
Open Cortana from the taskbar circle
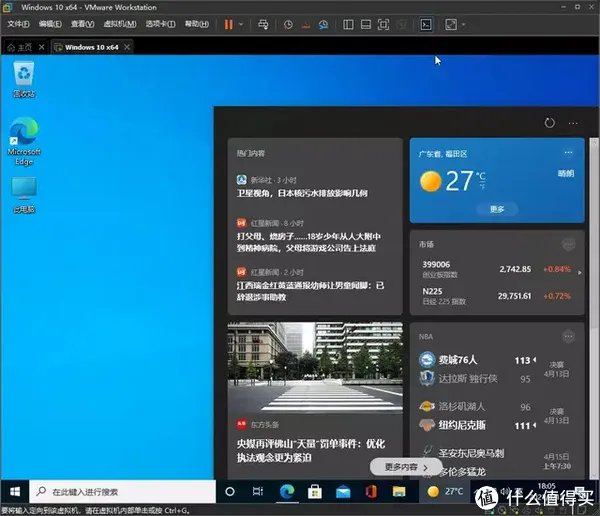coord(230,492)
